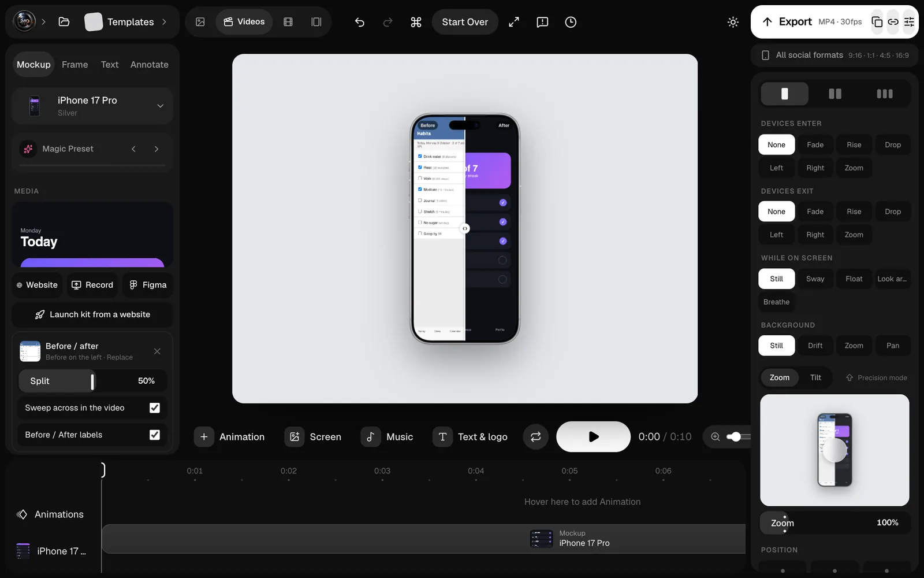Toggle Sweep across in the video checkbox
The height and width of the screenshot is (578, 924).
(x=155, y=408)
